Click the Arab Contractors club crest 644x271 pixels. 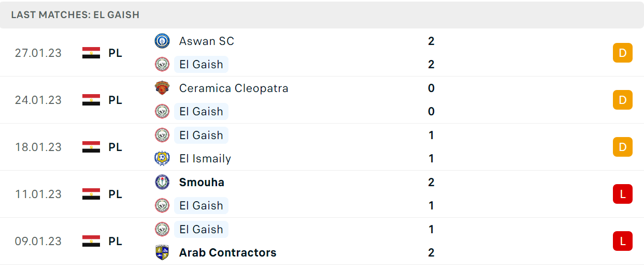coord(162,252)
